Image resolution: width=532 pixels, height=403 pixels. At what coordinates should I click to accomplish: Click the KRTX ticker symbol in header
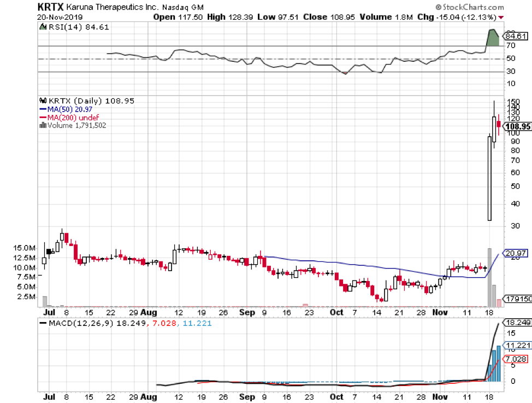point(50,7)
